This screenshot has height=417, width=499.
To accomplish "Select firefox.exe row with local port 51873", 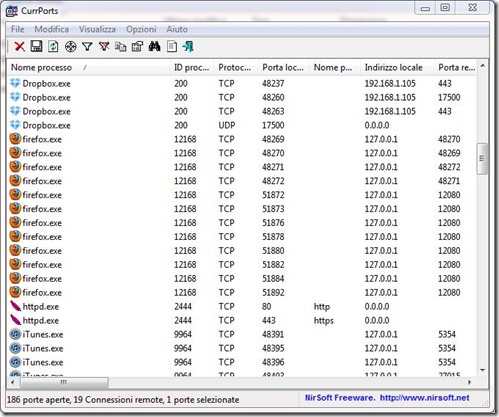I will click(242, 209).
